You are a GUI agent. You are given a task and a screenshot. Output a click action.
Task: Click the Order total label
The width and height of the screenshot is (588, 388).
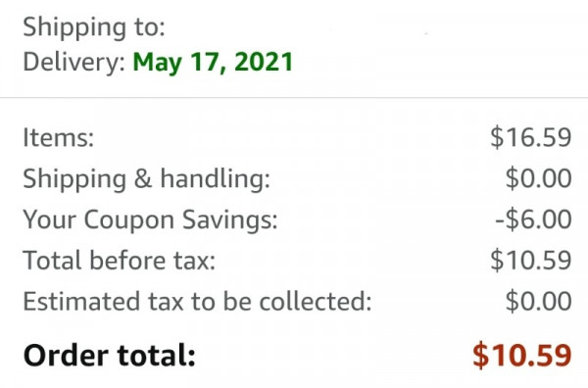[x=109, y=355]
